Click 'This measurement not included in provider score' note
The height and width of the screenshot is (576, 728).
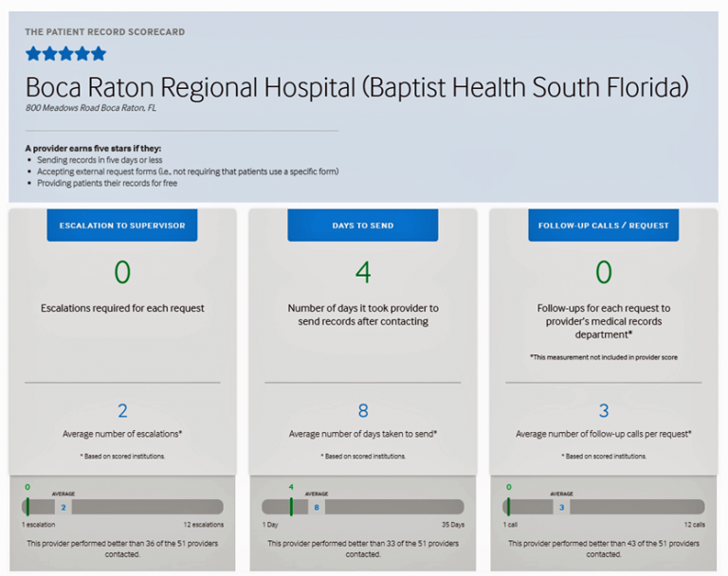point(604,357)
